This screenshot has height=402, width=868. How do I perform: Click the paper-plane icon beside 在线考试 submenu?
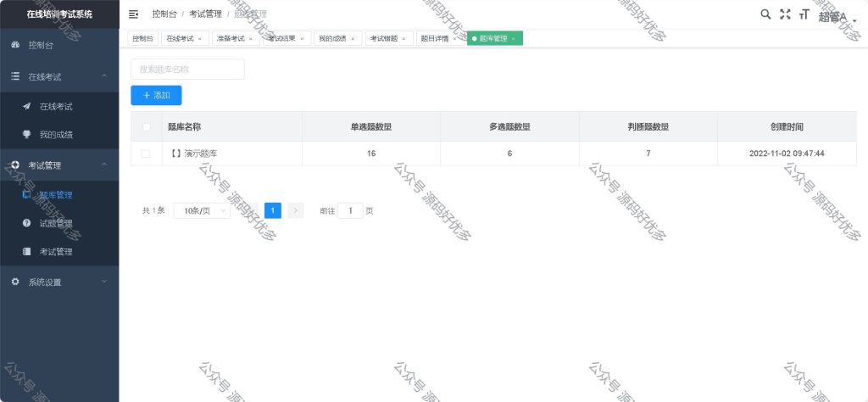pos(26,106)
